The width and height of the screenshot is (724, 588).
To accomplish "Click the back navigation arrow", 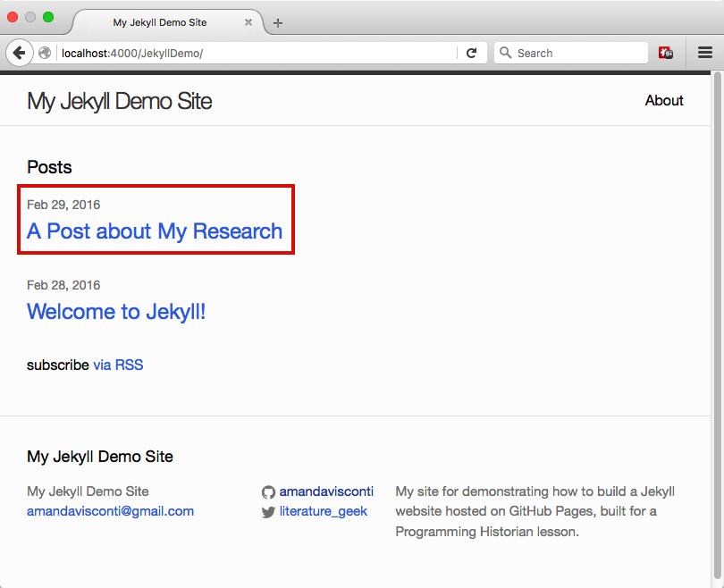I will [20, 52].
